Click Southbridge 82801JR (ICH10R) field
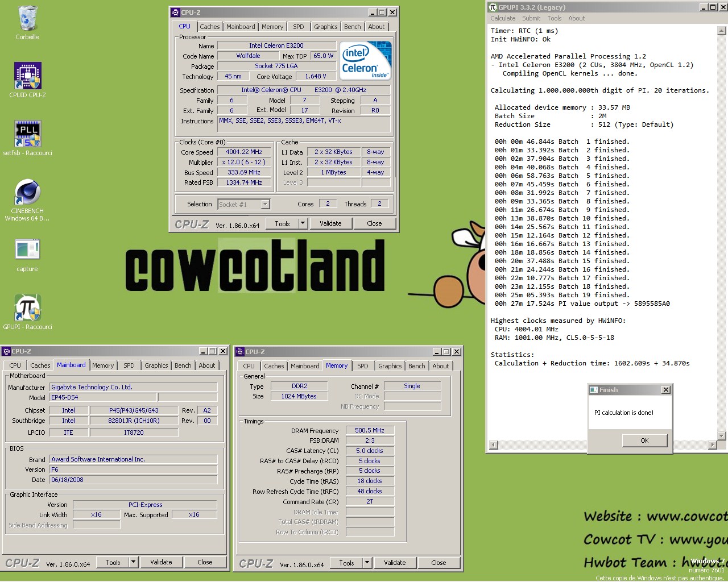The image size is (728, 582). click(x=134, y=421)
